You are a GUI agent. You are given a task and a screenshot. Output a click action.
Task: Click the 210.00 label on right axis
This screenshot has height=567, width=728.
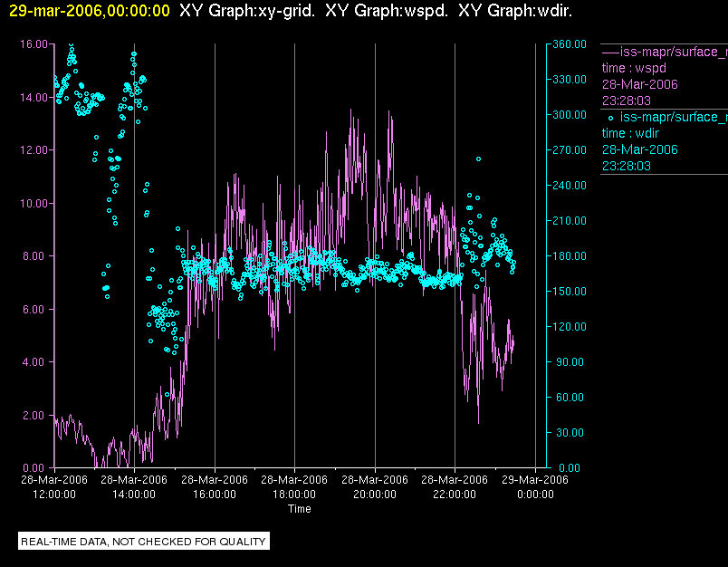click(x=570, y=221)
